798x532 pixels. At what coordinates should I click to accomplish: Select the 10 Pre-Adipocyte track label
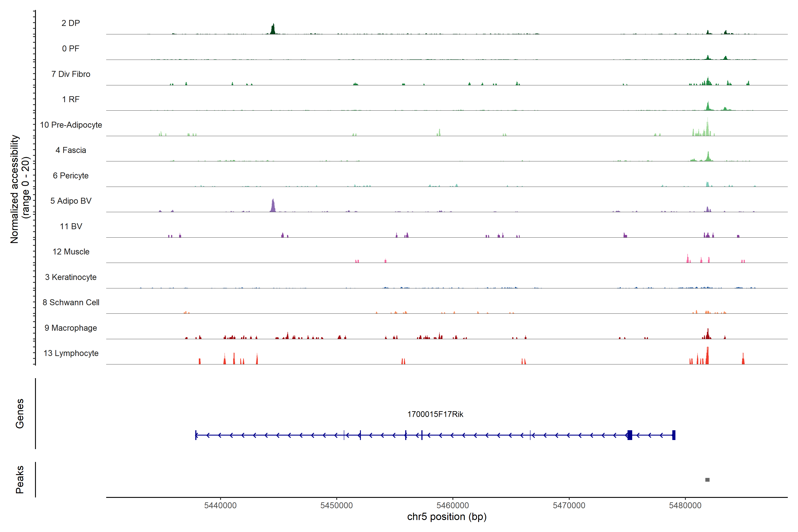[71, 125]
